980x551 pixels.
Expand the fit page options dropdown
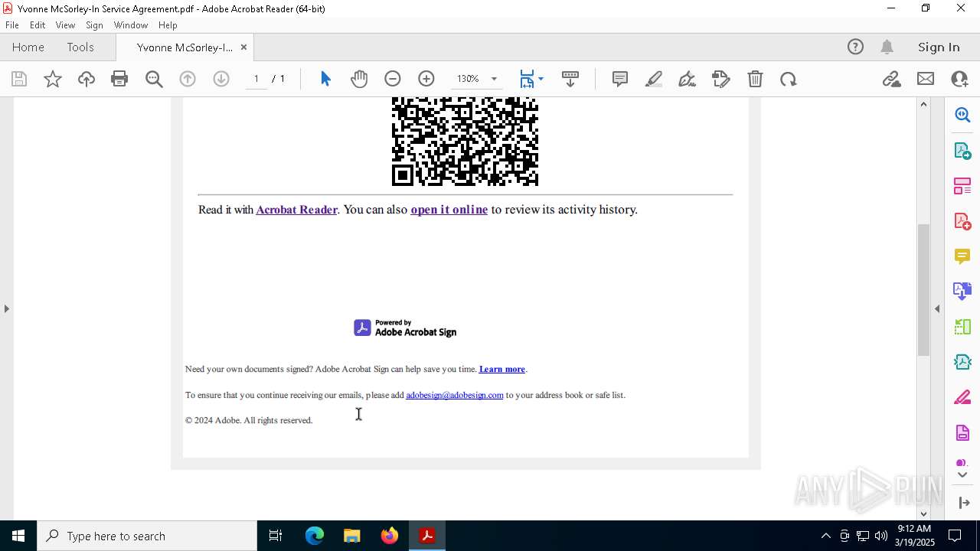541,79
